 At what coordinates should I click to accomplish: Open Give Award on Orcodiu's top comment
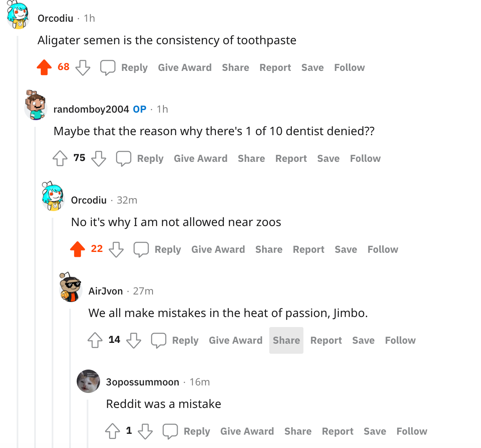pos(185,68)
